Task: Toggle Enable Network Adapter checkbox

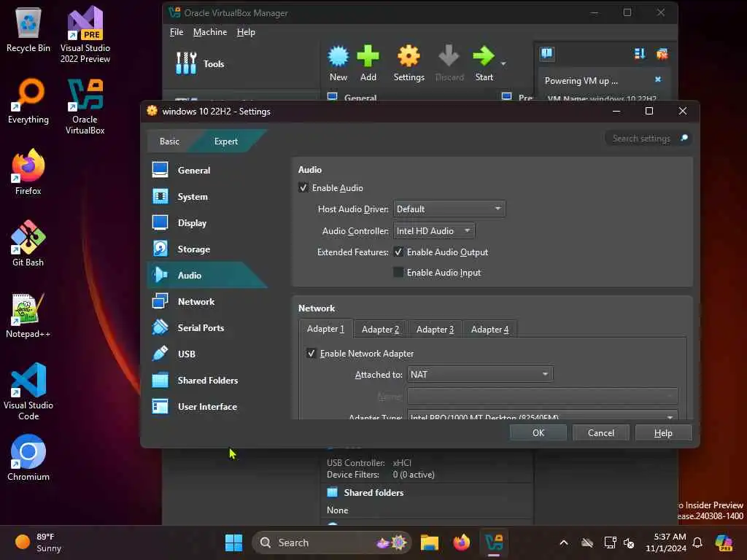Action: pyautogui.click(x=311, y=354)
